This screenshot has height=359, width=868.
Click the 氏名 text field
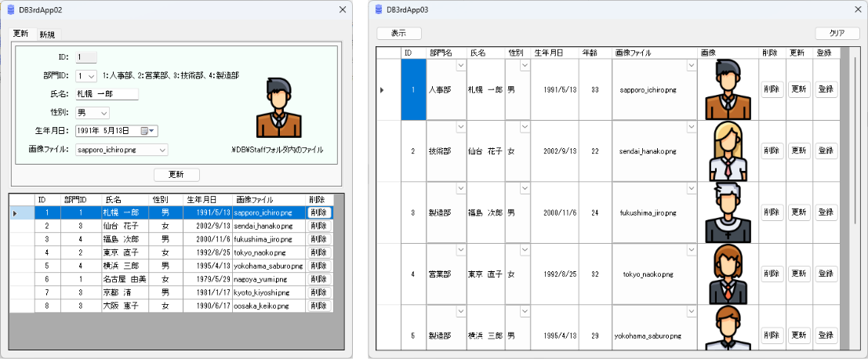[106, 94]
